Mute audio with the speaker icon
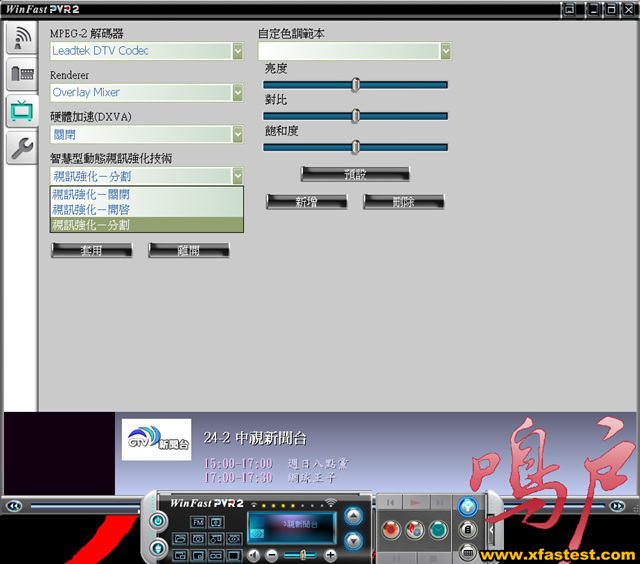The height and width of the screenshot is (564, 640). (255, 555)
